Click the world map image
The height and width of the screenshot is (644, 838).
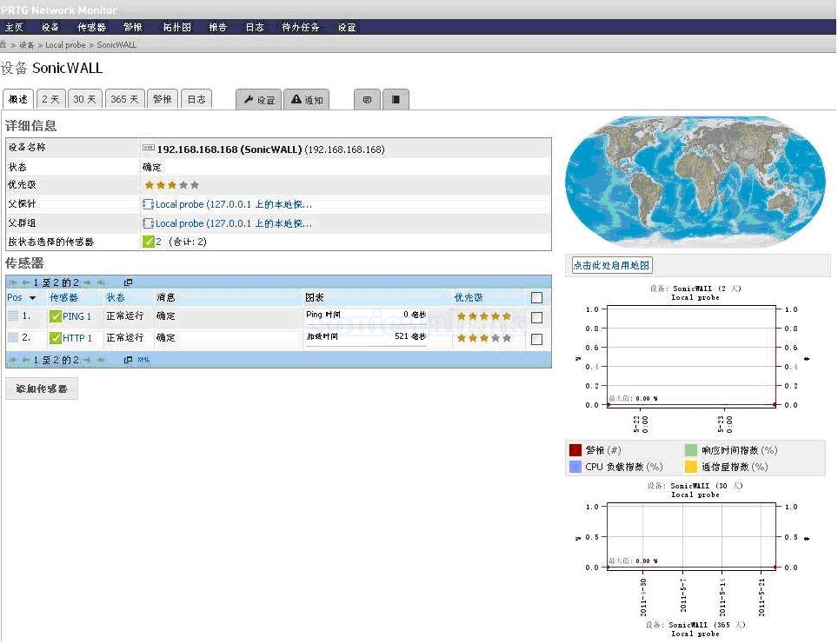point(695,182)
